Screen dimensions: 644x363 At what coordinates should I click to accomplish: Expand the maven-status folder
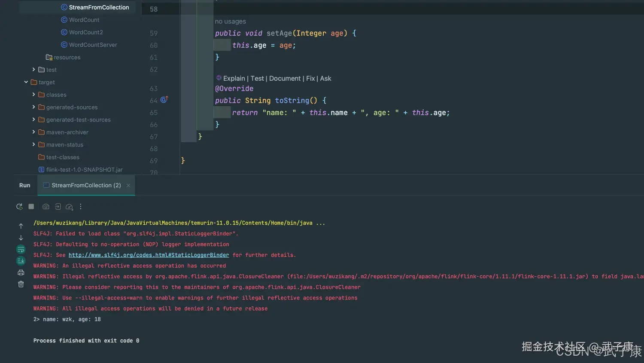click(33, 144)
